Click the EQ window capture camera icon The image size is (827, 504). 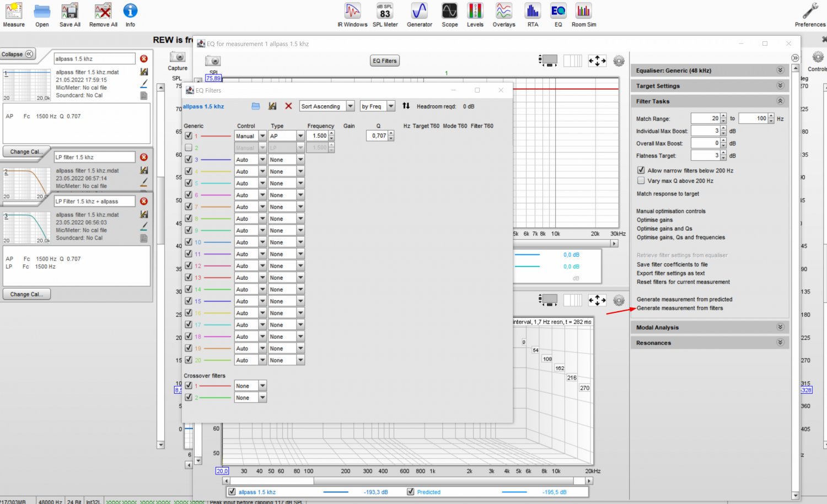tap(213, 61)
